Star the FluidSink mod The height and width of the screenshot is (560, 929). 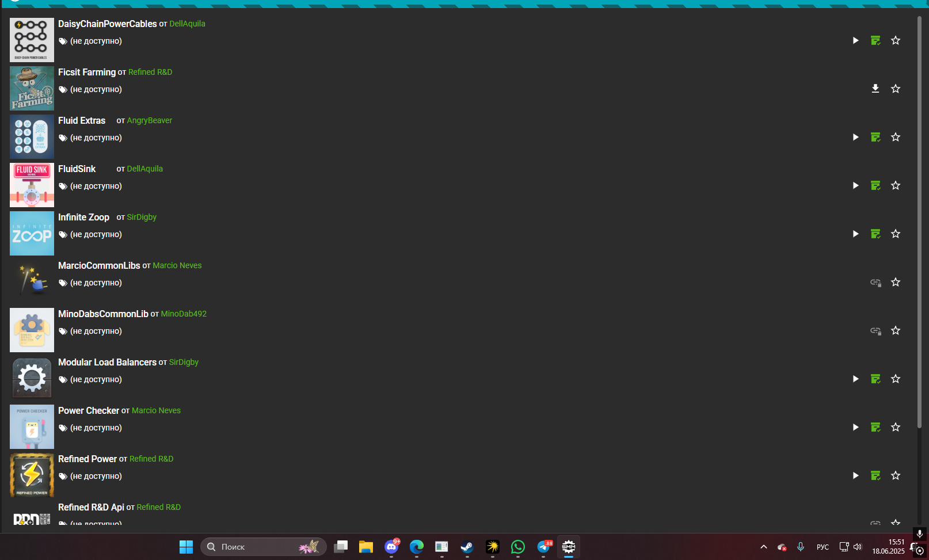(896, 185)
